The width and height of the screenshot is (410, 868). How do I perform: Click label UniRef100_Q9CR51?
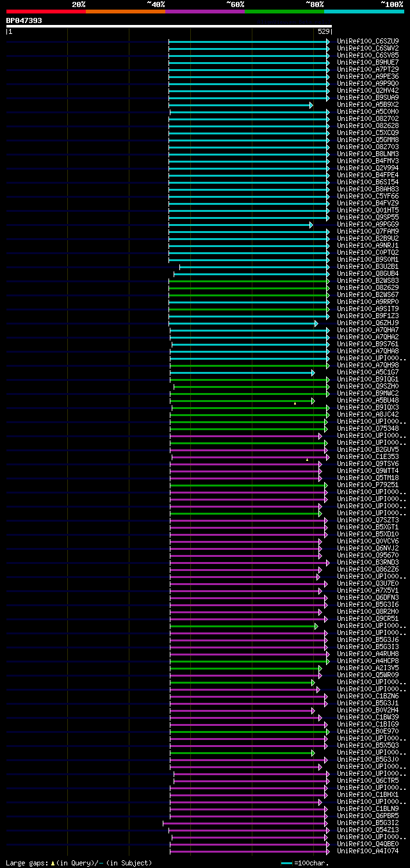pyautogui.click(x=368, y=618)
